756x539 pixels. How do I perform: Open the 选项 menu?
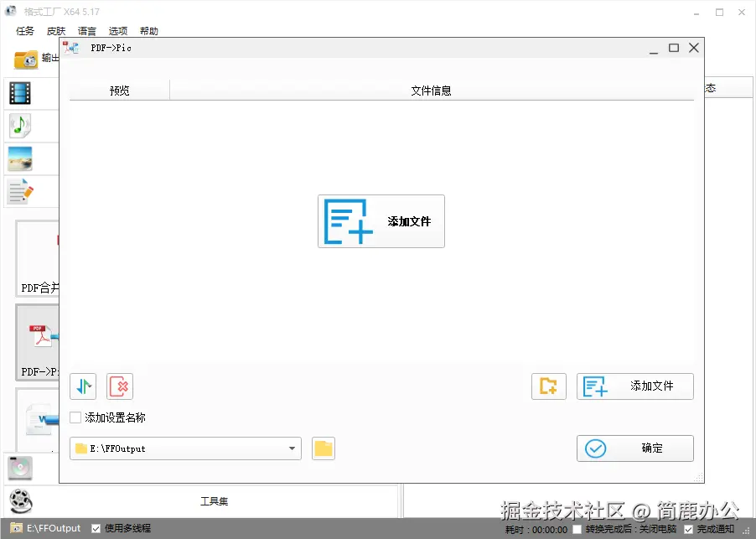pyautogui.click(x=117, y=30)
